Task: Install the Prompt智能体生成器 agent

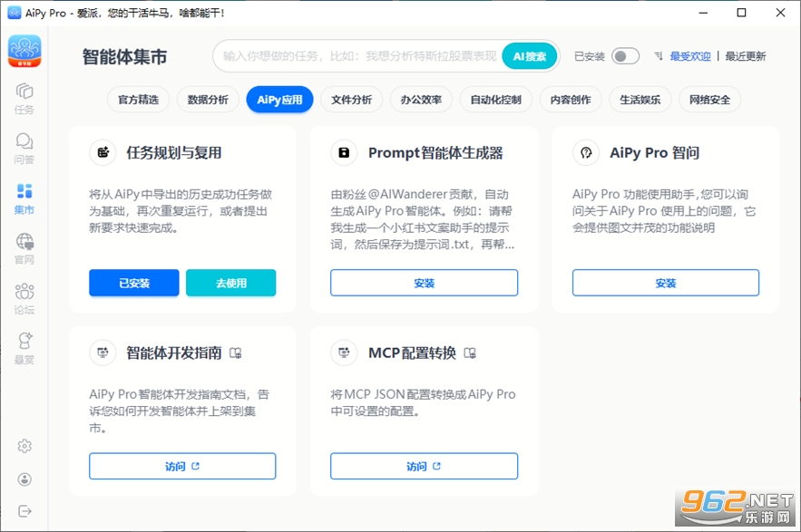Action: 424,283
